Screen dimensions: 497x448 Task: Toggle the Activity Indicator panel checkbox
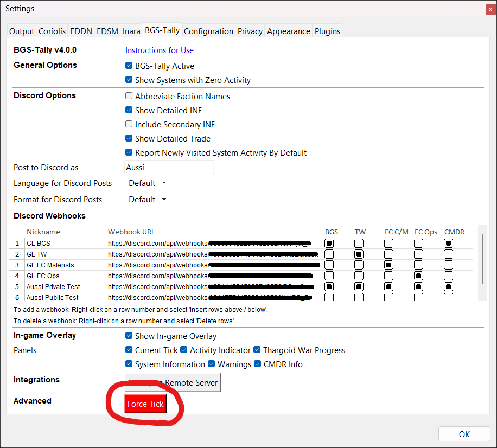[183, 349]
